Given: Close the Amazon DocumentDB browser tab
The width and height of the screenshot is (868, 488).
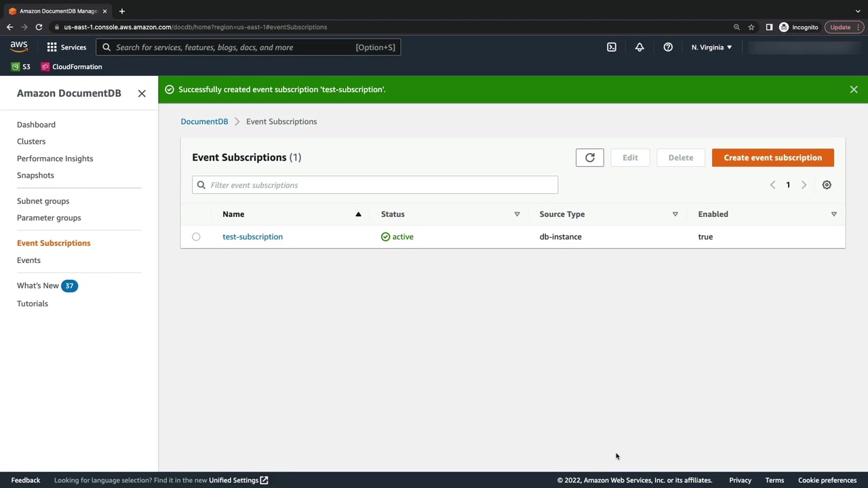Looking at the screenshot, I should [104, 11].
